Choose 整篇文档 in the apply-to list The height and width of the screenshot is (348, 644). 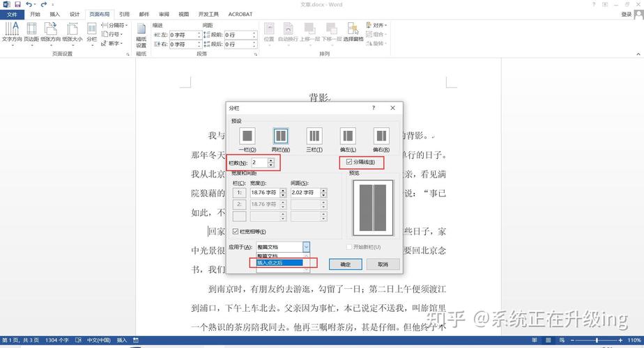tap(279, 256)
